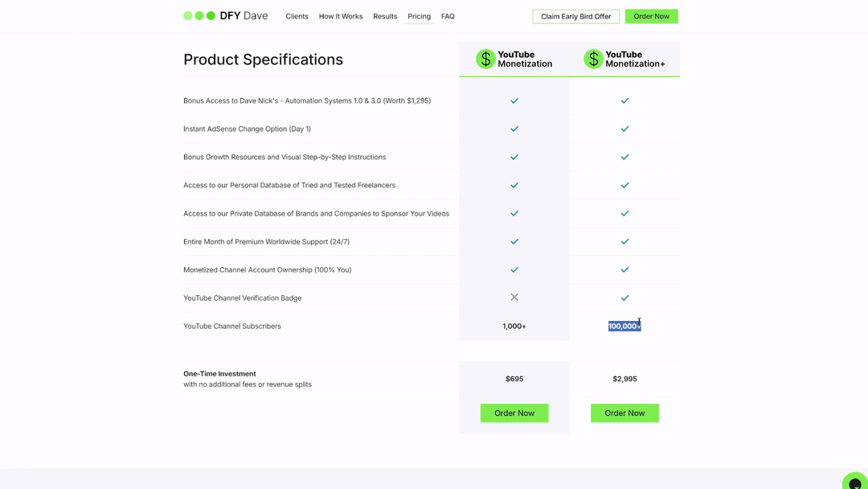Click Order Now in the header

point(652,16)
